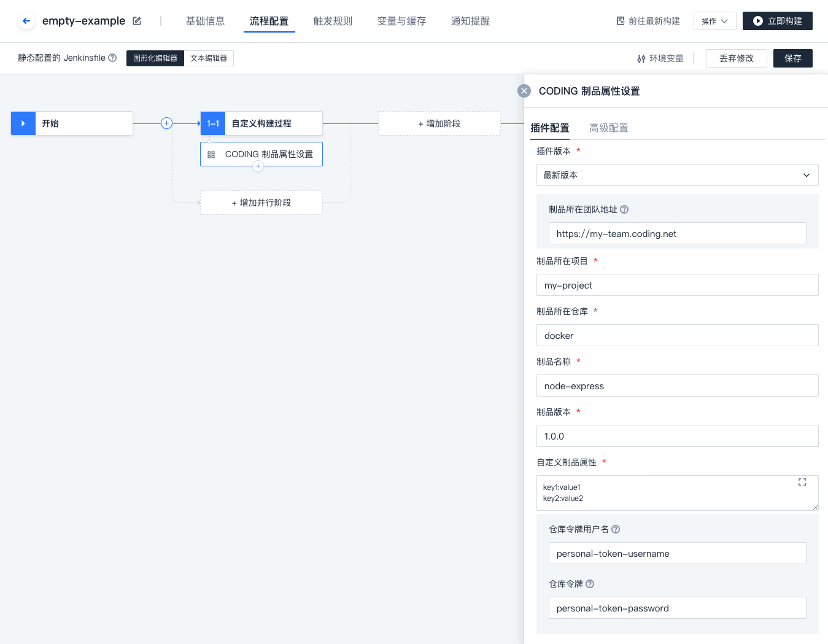This screenshot has height=644, width=828.
Task: Click the grid icon on CODING 制品属性设置 step
Action: coord(211,155)
